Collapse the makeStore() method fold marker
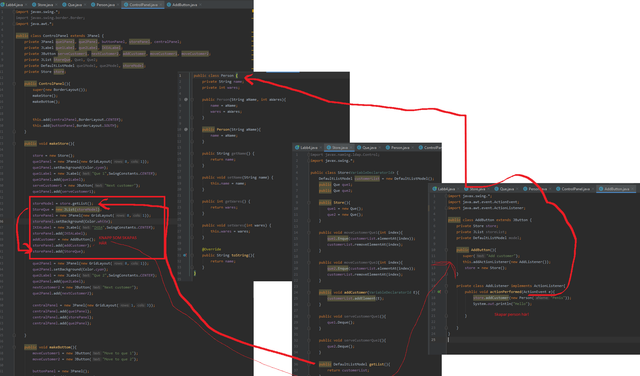 coord(14,143)
